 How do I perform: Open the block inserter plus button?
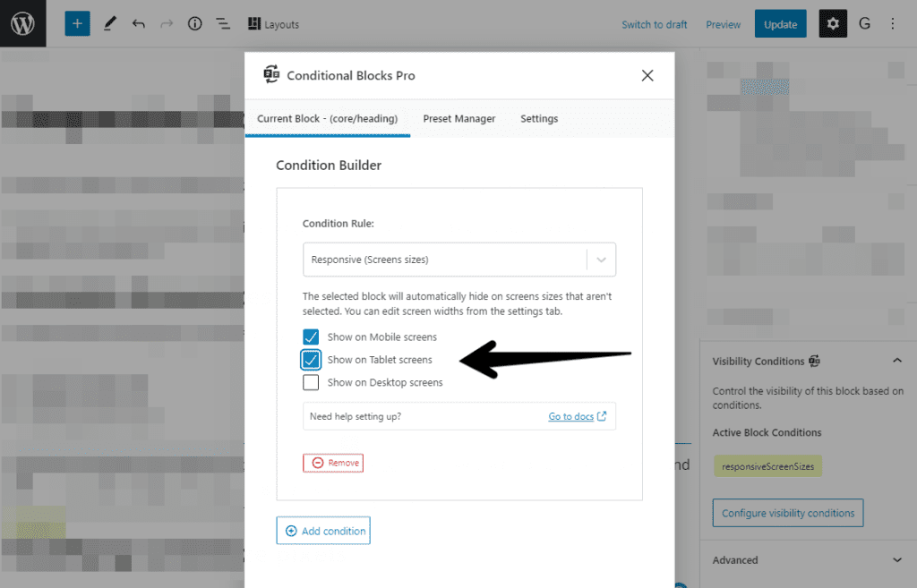point(77,24)
